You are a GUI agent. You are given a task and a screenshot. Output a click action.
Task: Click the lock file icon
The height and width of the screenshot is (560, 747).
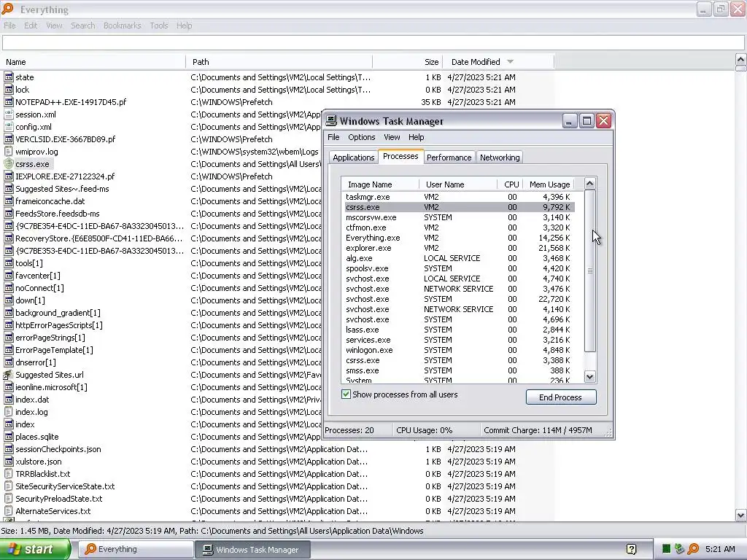[x=9, y=90]
